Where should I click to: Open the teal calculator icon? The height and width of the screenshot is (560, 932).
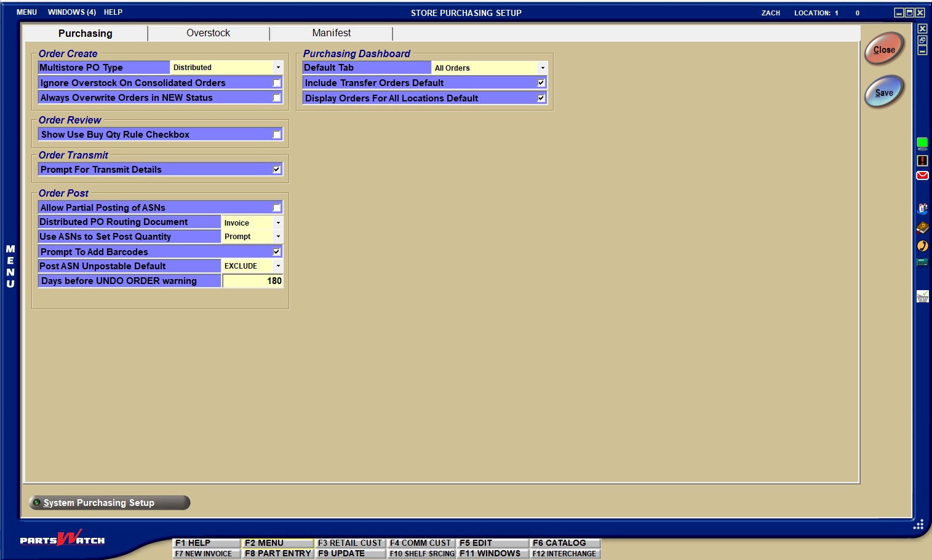click(922, 262)
